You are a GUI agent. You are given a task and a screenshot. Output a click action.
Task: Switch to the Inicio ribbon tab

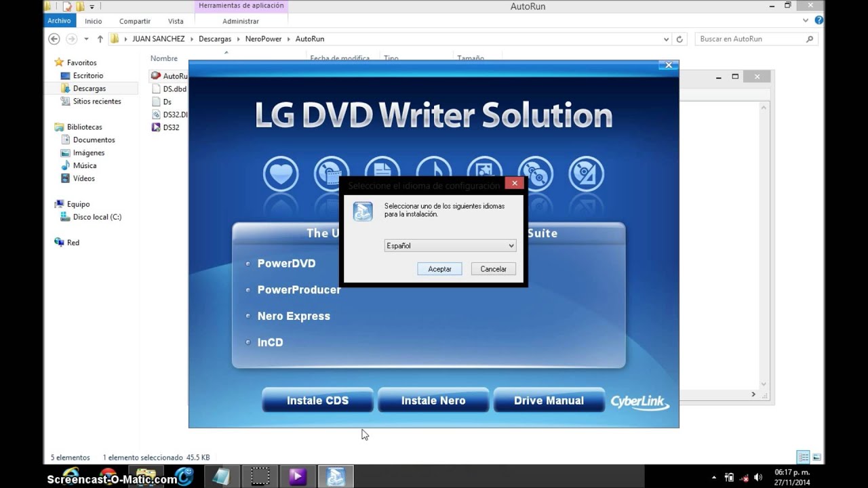94,21
